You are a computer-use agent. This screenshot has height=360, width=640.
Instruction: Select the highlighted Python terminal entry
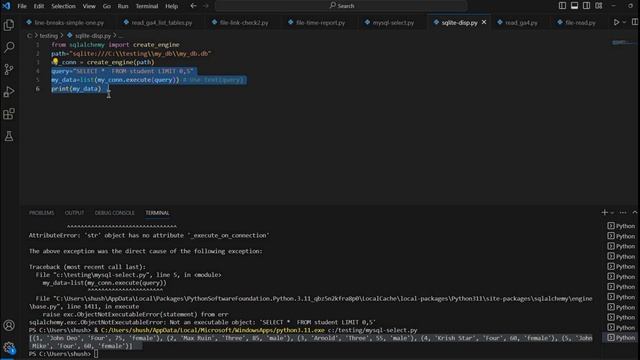[621, 338]
